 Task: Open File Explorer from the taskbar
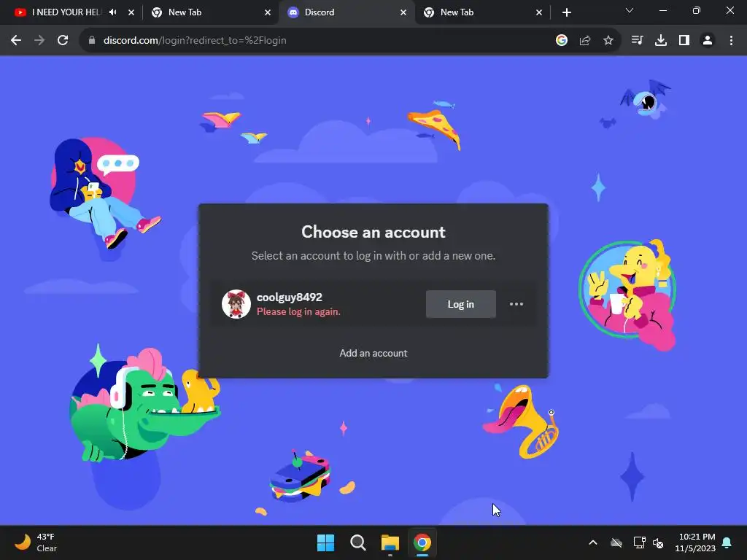click(390, 542)
